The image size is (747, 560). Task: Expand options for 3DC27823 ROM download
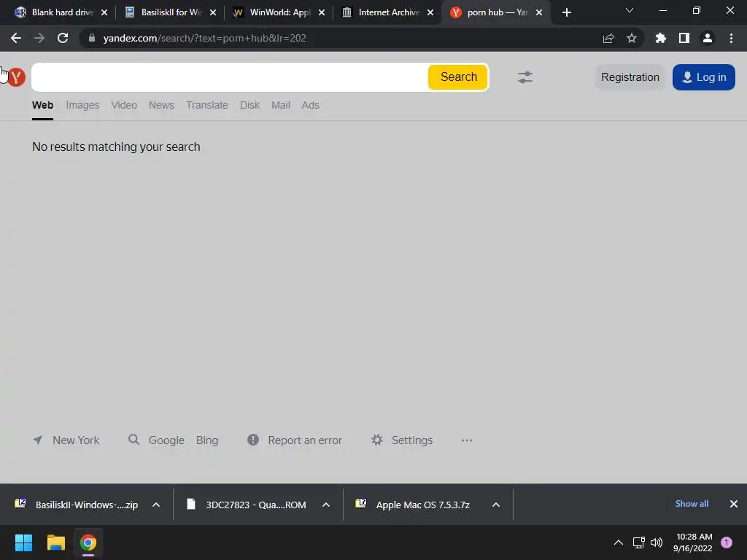326,505
